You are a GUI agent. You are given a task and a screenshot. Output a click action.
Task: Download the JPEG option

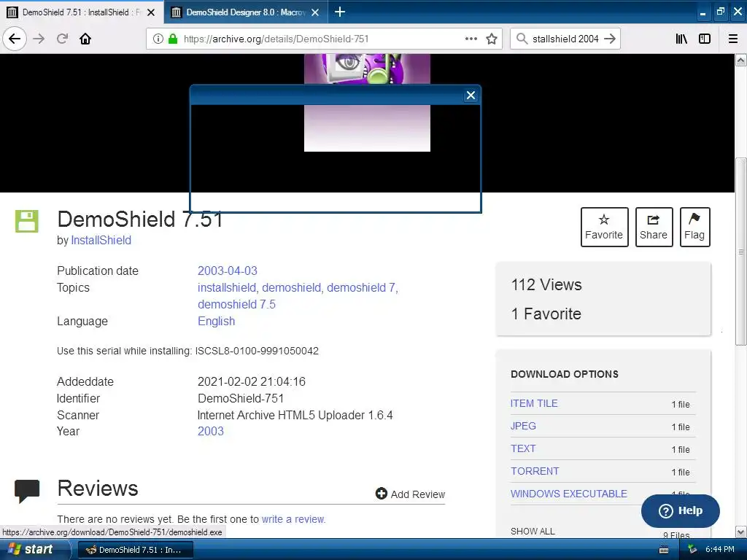coord(523,426)
